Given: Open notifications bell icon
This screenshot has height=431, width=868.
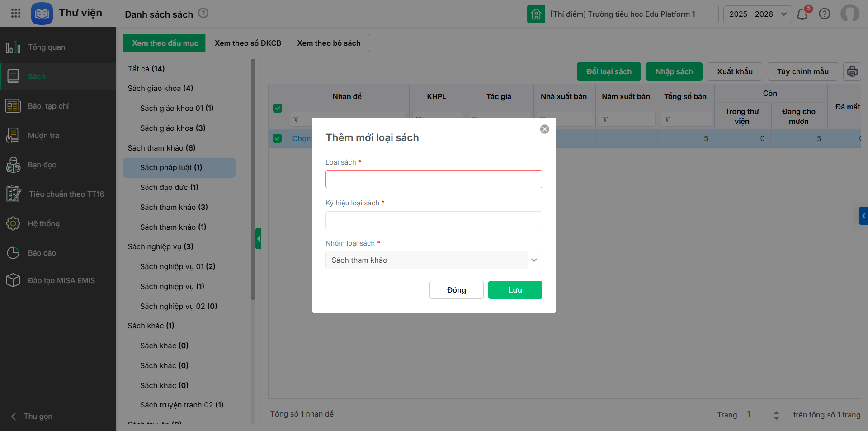Looking at the screenshot, I should [802, 14].
